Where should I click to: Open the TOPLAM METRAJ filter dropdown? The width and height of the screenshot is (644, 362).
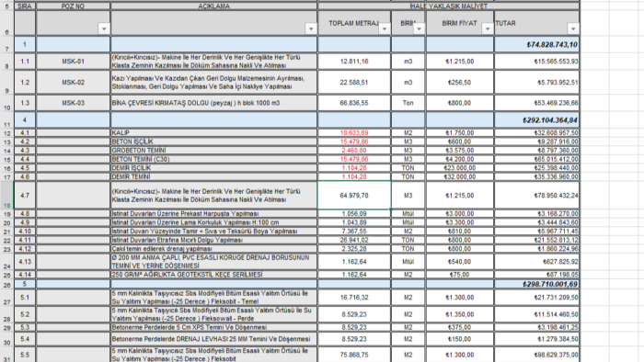[385, 28]
